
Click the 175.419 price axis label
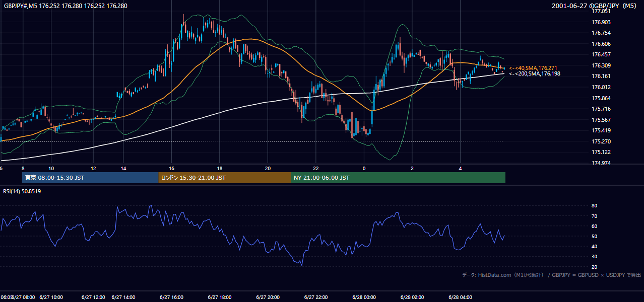tap(601, 130)
